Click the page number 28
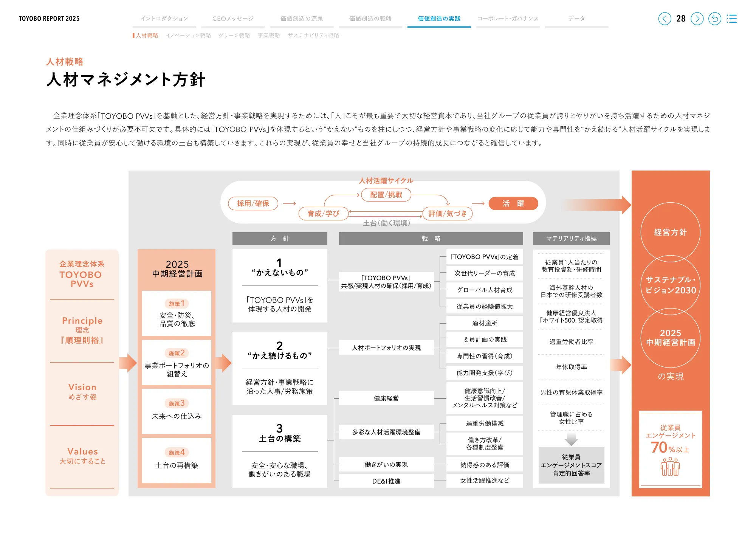The height and width of the screenshot is (535, 756). [x=681, y=19]
